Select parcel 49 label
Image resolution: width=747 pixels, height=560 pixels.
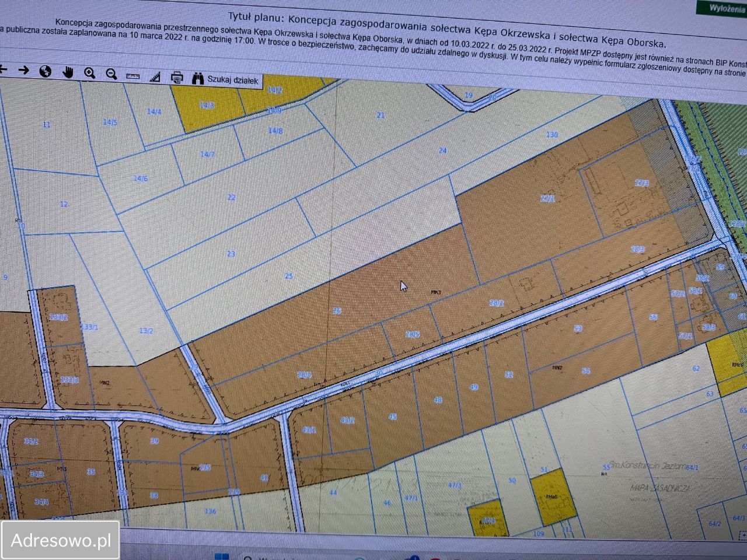tap(473, 387)
